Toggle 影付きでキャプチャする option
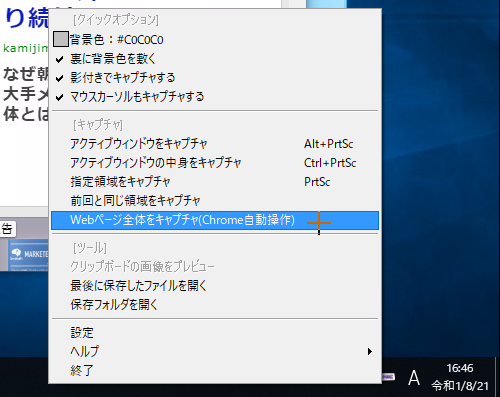This screenshot has width=500, height=397. (215, 78)
